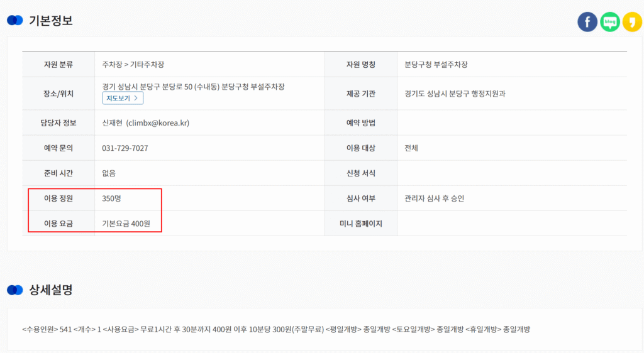644x353 pixels.
Task: Click the 관리자 심사 후 승인 text
Action: tap(435, 198)
